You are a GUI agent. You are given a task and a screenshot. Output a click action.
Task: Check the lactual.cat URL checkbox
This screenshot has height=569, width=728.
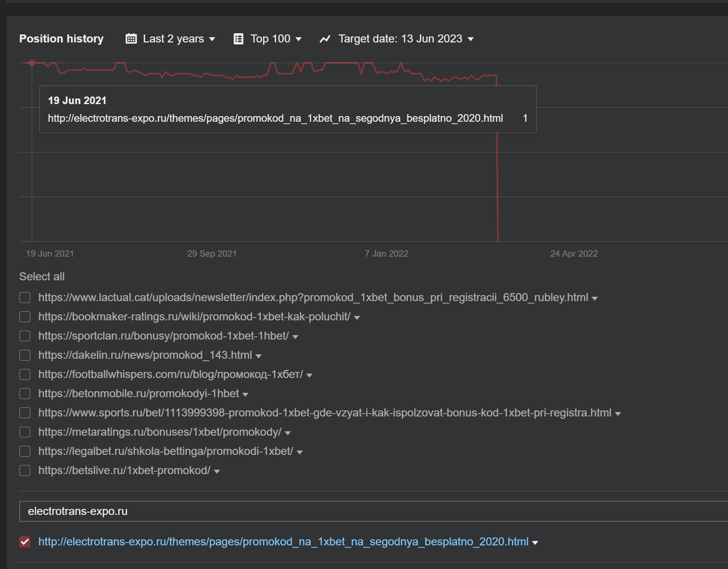(25, 298)
